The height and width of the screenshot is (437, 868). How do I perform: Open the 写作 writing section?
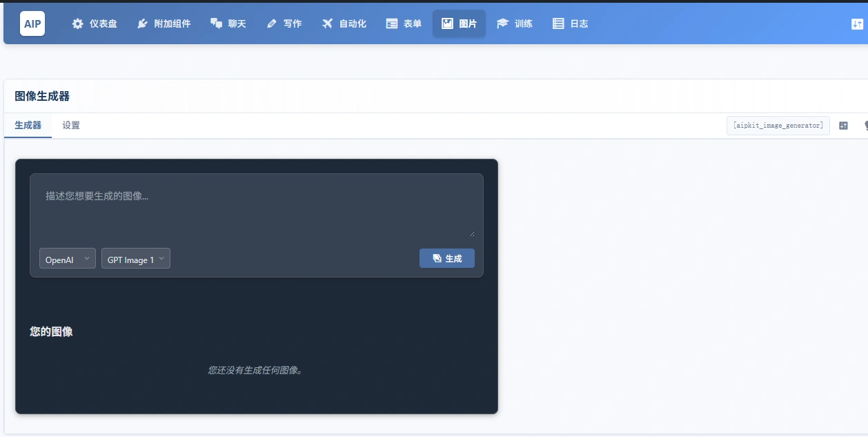point(284,23)
